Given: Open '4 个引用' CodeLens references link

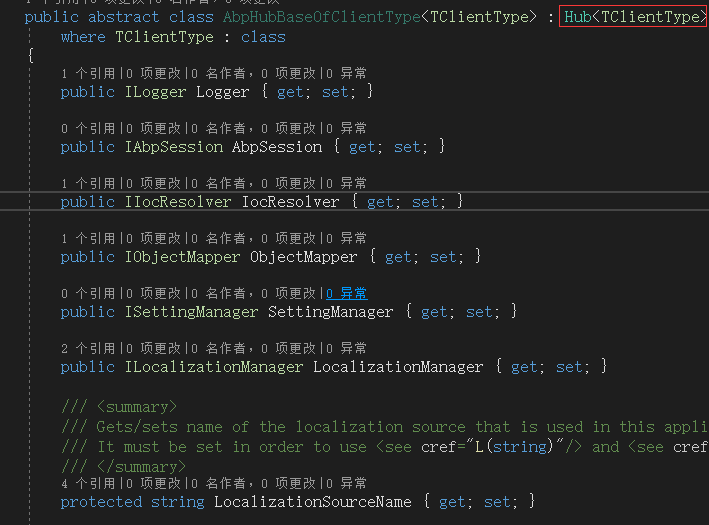Looking at the screenshot, I should tap(88, 484).
